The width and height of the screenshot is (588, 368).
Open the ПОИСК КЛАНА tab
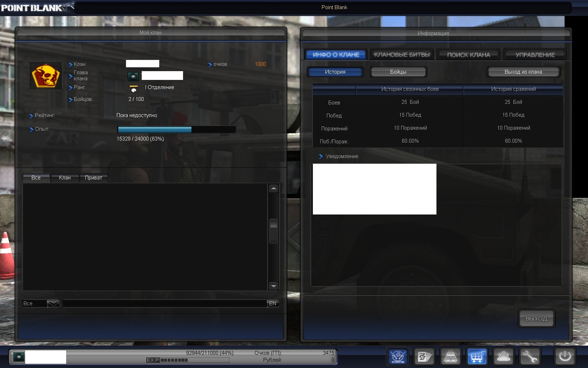tap(468, 55)
